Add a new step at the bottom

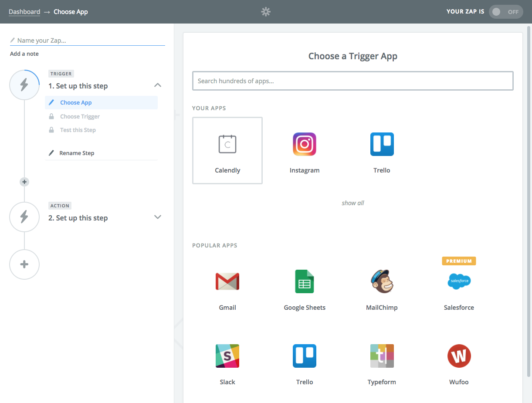pyautogui.click(x=24, y=264)
